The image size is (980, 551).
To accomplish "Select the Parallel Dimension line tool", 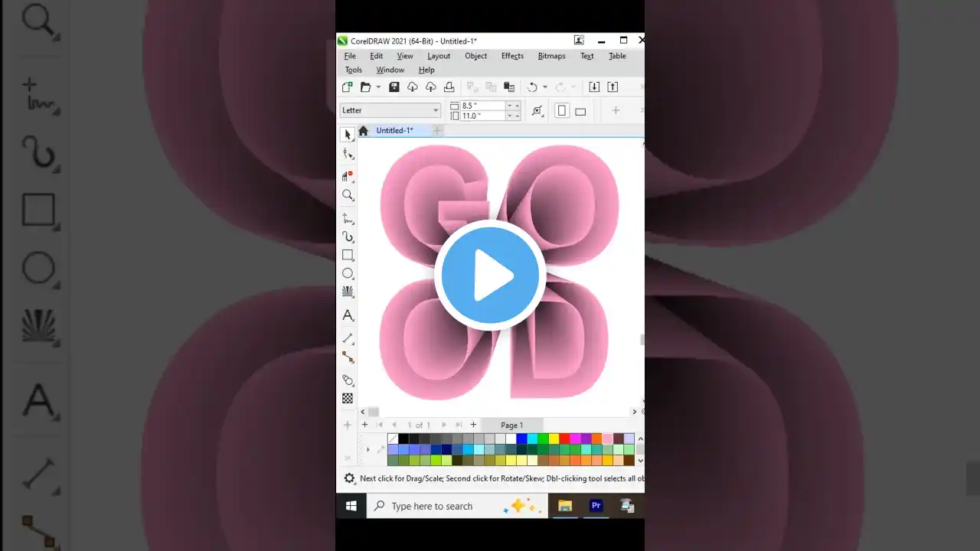I will pyautogui.click(x=348, y=337).
